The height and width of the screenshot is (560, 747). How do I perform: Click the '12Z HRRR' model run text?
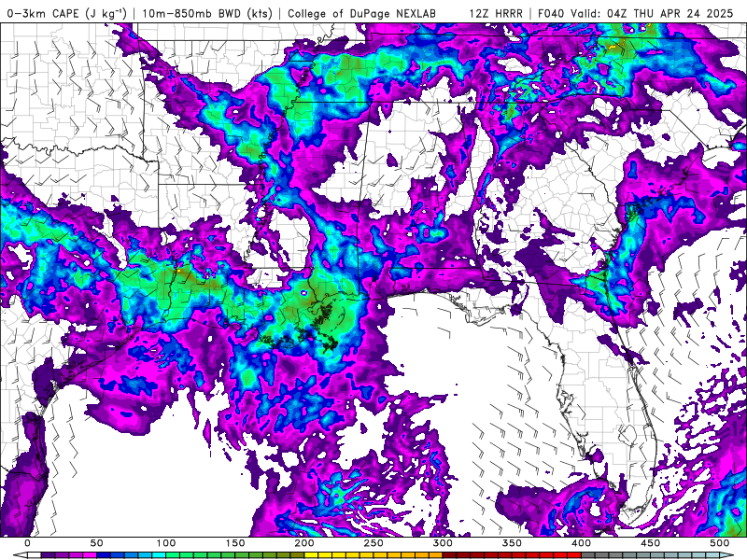pyautogui.click(x=496, y=13)
